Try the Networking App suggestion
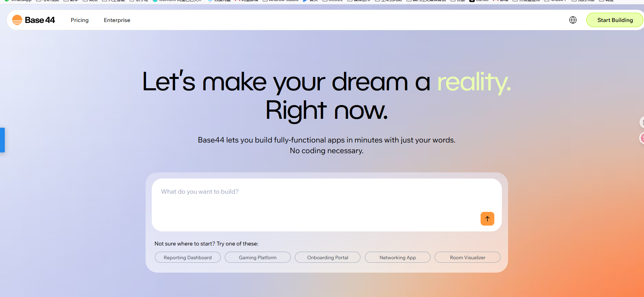Viewport: 644px width, 297px height. click(x=398, y=258)
